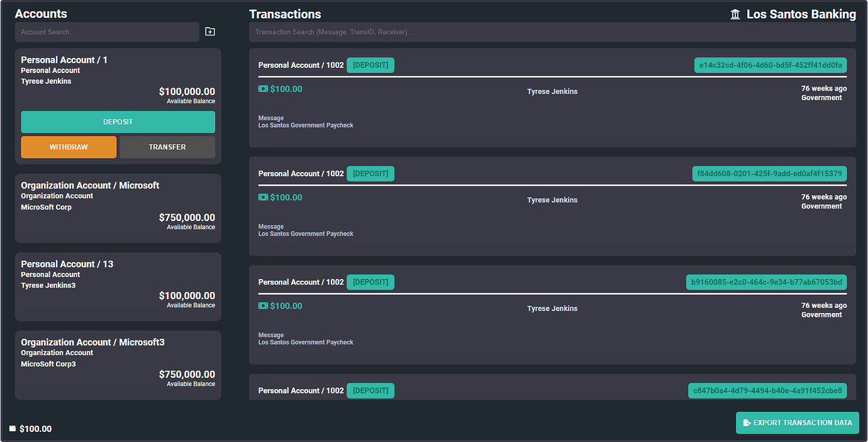Click the Account Search field
868x442 pixels.
tap(107, 31)
